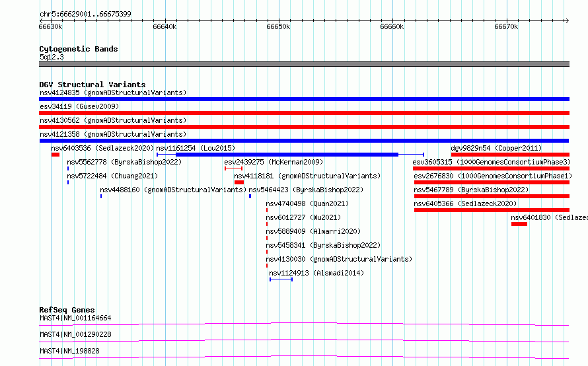588x366 pixels.
Task: Select the 66650k ruler mark
Action: click(x=278, y=26)
